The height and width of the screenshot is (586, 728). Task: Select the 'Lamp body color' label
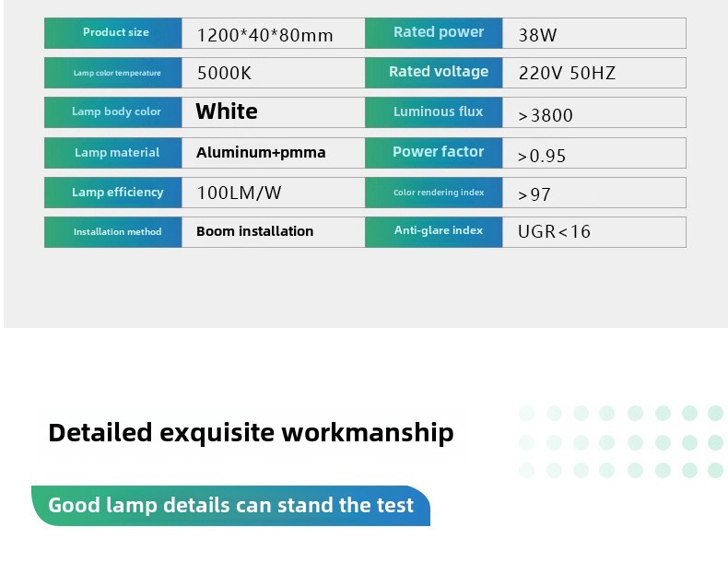pyautogui.click(x=116, y=111)
